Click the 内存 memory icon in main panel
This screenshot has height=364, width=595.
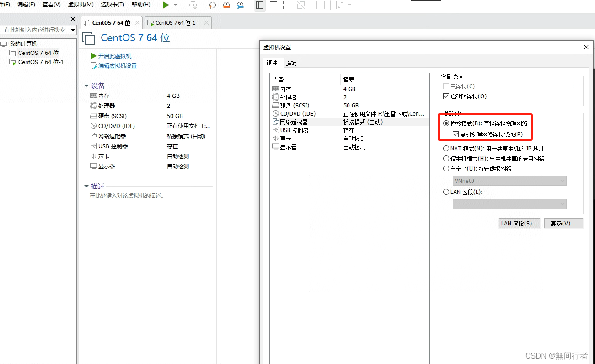[94, 96]
